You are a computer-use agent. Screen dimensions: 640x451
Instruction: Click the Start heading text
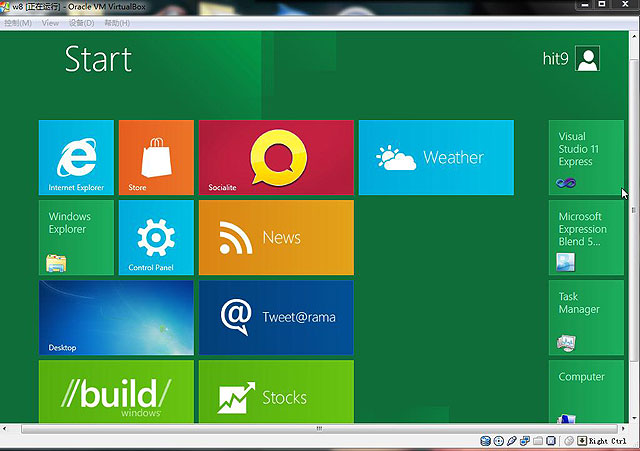point(98,59)
